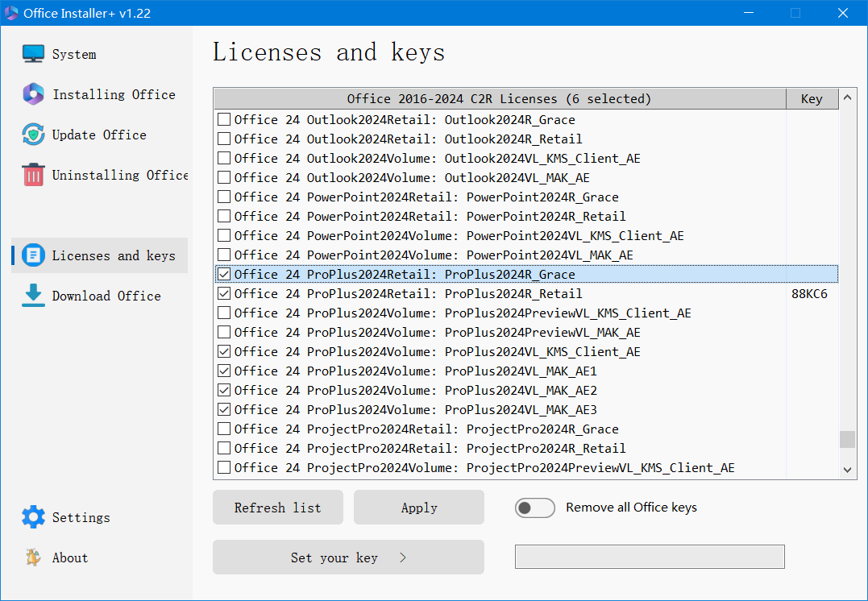
Task: Click the Refresh list button
Action: coord(278,508)
